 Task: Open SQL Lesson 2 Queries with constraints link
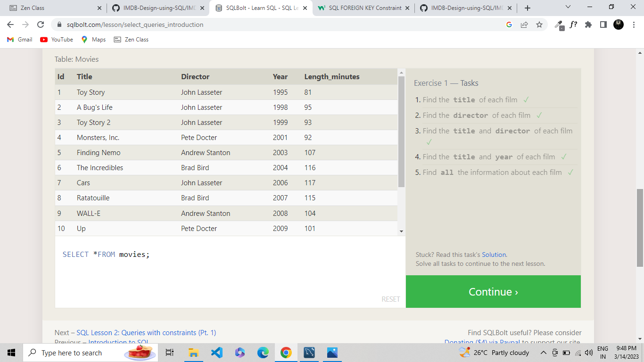click(x=146, y=333)
